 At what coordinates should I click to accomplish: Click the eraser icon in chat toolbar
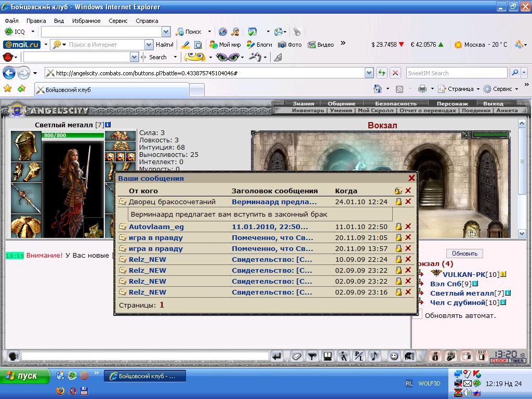tap(297, 356)
